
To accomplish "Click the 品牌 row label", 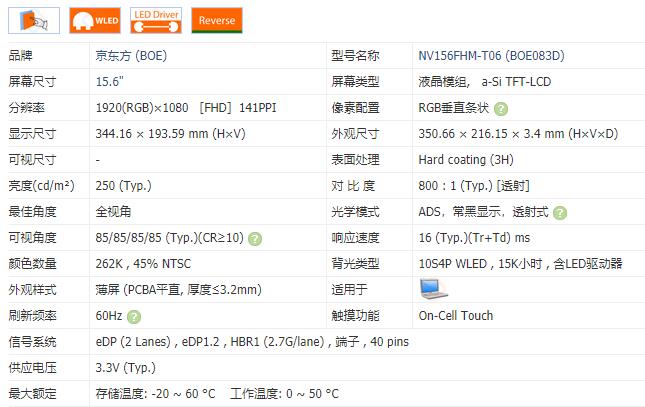I will pos(21,56).
